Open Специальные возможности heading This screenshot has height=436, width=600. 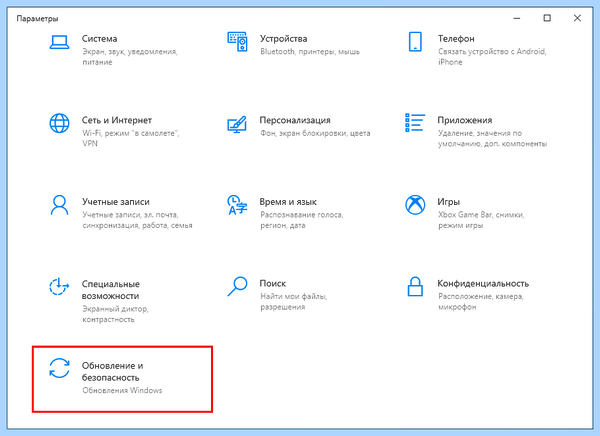click(111, 290)
